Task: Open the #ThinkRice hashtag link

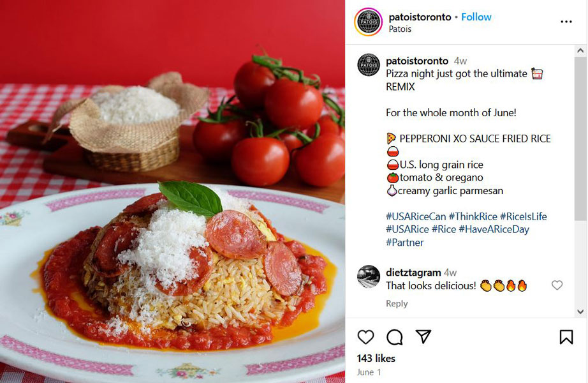Action: [x=473, y=216]
